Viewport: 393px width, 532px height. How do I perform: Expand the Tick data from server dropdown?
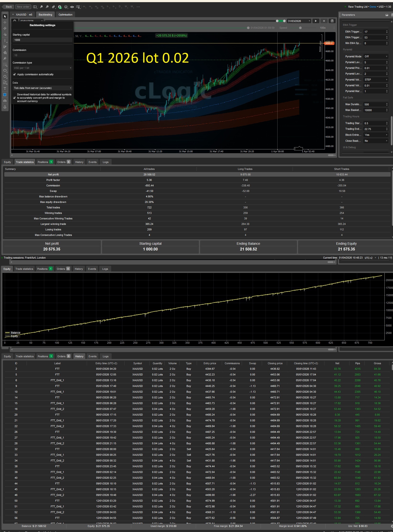[x=42, y=88]
